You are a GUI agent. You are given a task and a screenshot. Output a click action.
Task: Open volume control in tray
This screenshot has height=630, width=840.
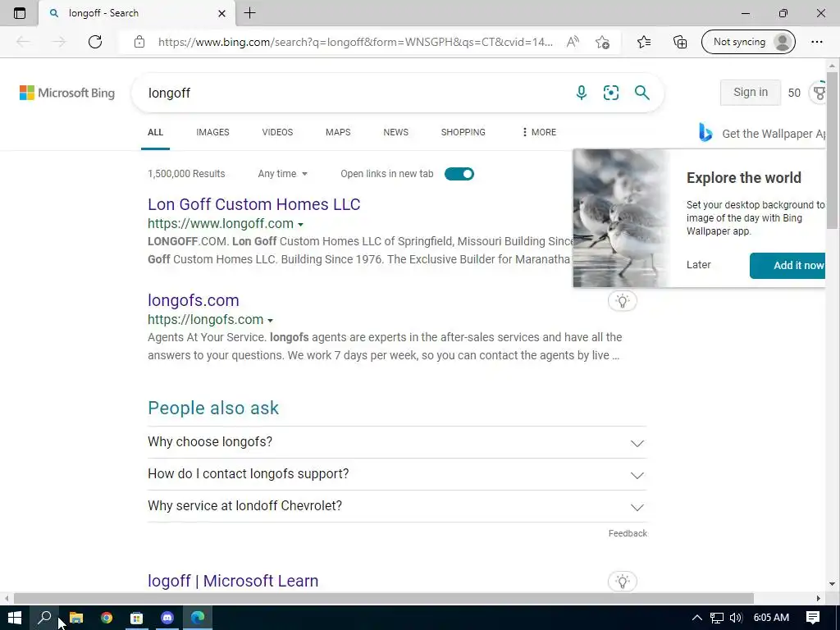(736, 618)
